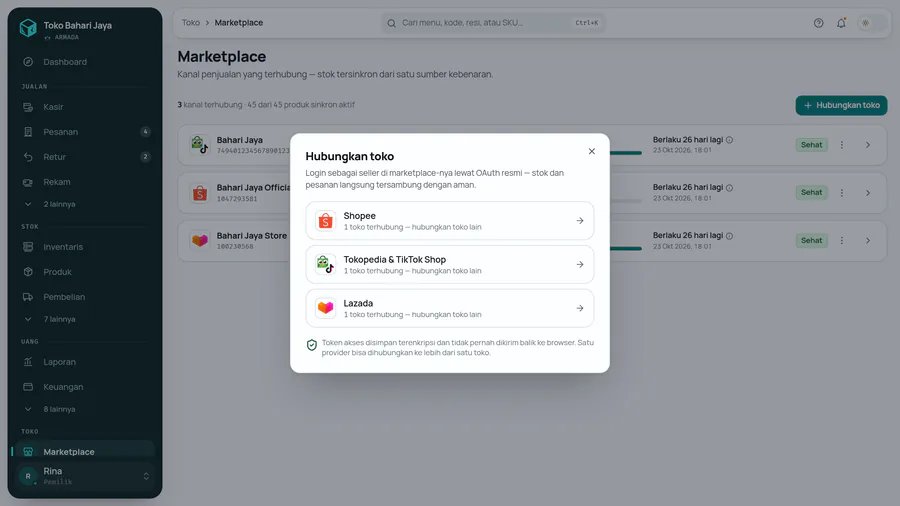The image size is (900, 506).
Task: Click store ID 100230568
Action: 235,247
